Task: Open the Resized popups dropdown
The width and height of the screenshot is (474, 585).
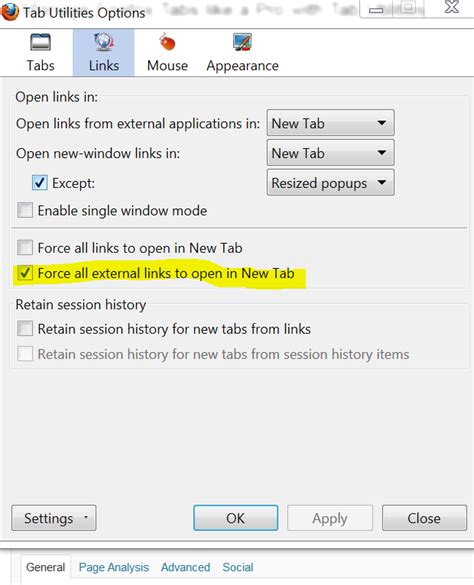Action: (330, 182)
